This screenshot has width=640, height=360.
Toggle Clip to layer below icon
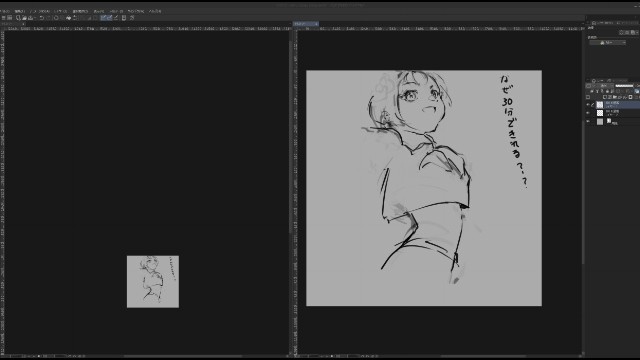[592, 91]
